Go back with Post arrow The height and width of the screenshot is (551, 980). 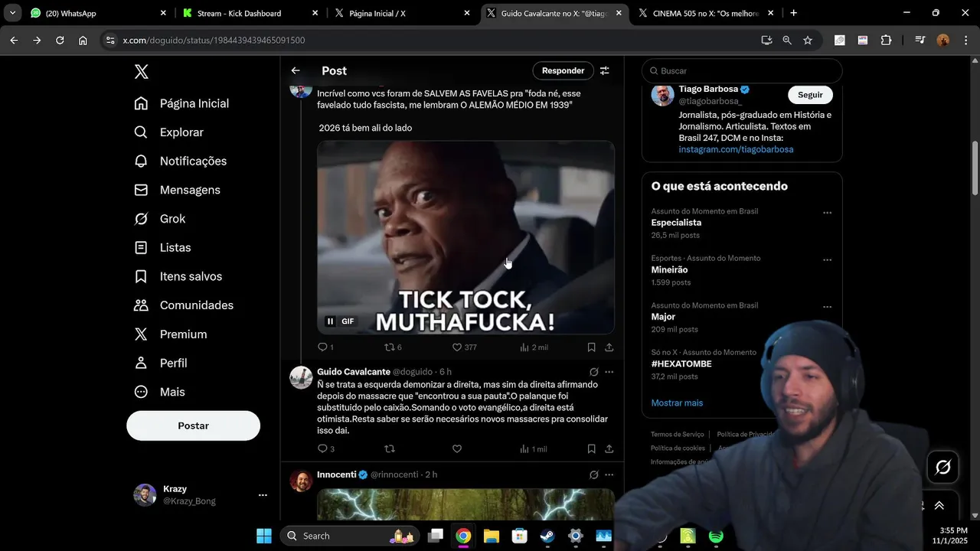296,70
